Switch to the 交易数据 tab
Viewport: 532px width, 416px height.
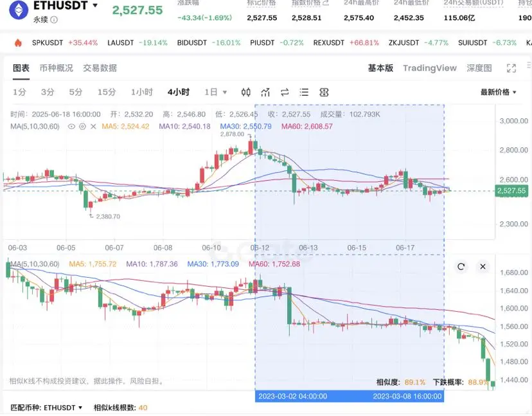pos(100,68)
